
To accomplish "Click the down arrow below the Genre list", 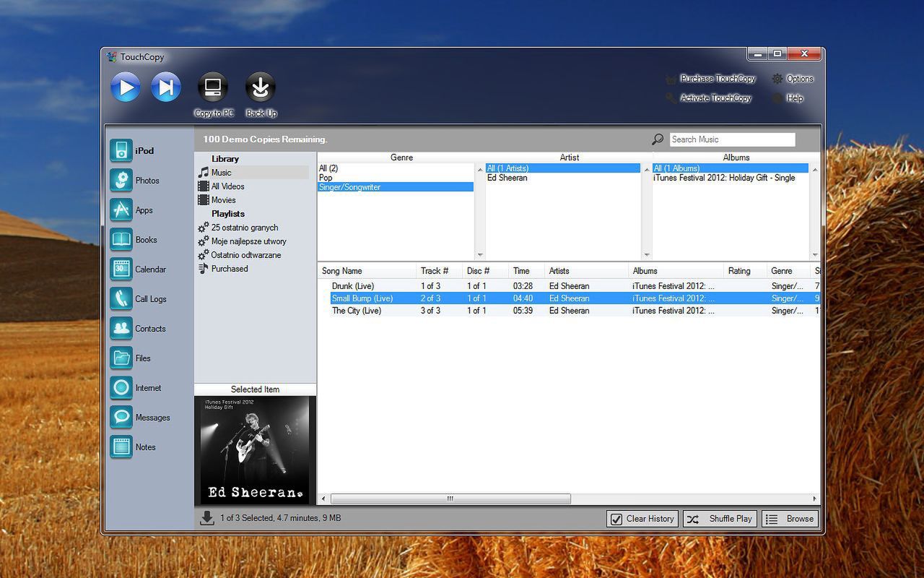I will coord(480,254).
